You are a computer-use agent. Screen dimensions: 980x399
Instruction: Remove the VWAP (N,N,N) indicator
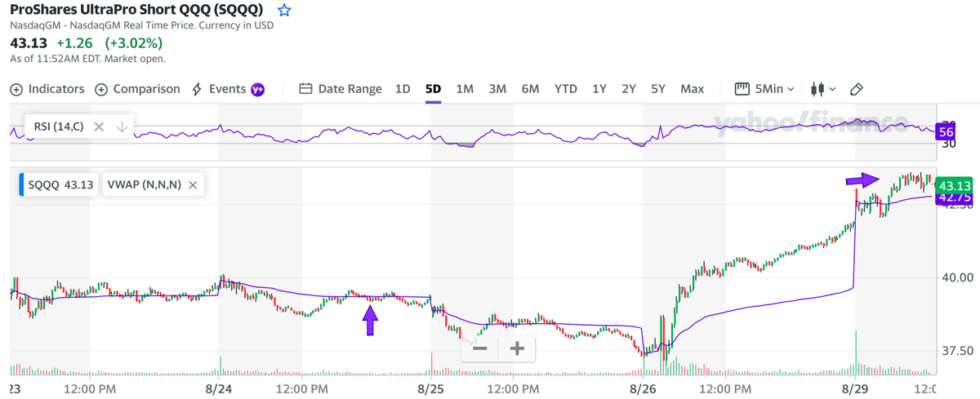(193, 185)
